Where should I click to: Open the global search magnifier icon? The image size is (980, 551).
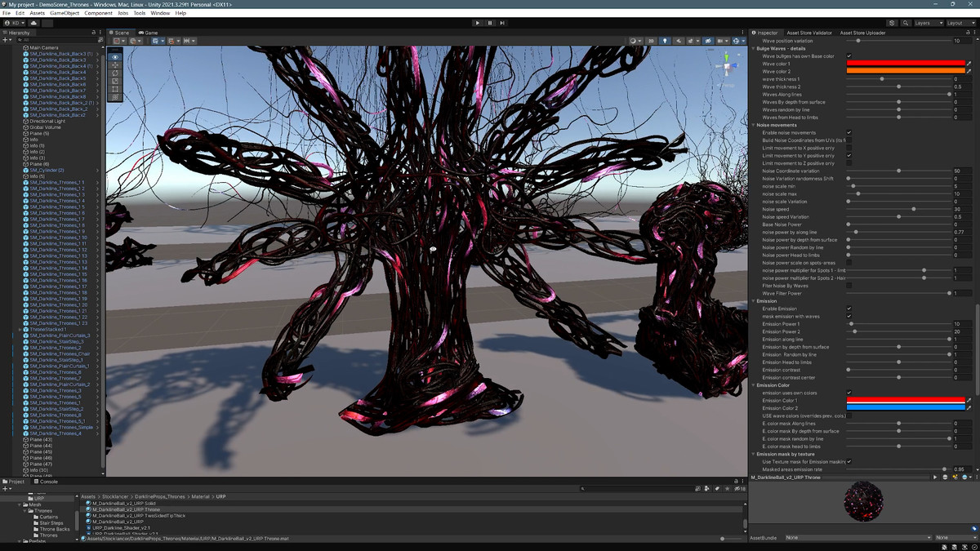pyautogui.click(x=905, y=23)
